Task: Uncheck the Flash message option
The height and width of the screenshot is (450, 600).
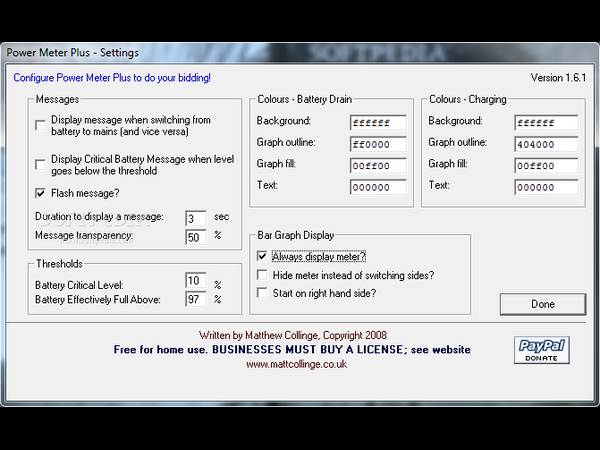Action: [40, 193]
